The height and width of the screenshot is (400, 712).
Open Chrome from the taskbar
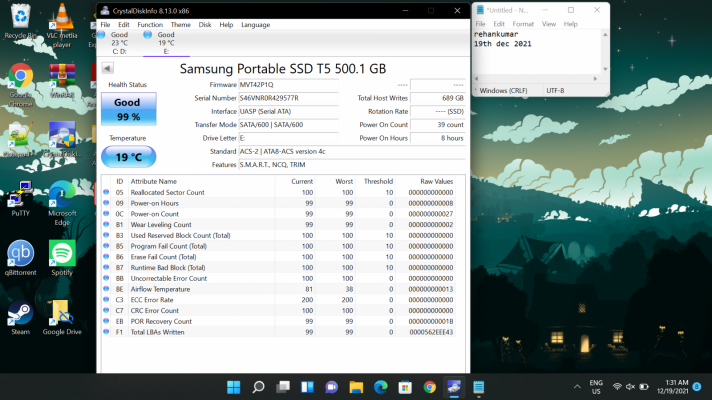[x=430, y=387]
